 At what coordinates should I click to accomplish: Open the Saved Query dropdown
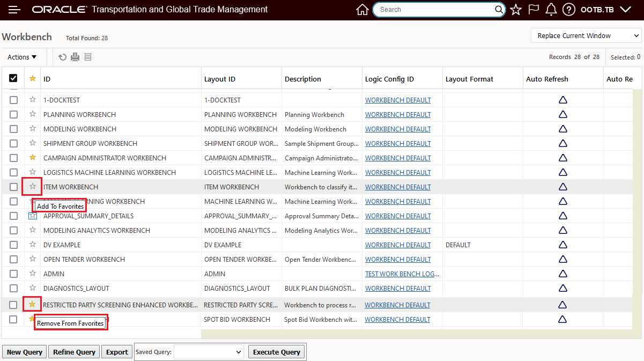coord(209,351)
